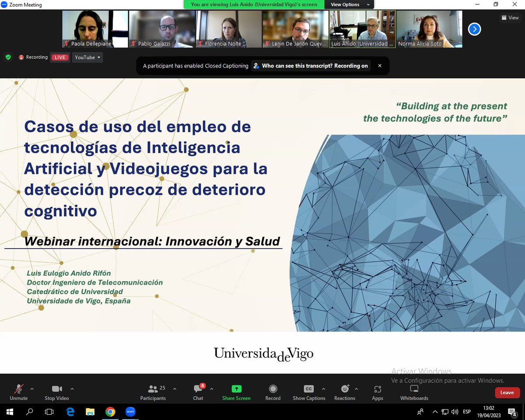
Task: Click the Universidade de Vigo logo
Action: [x=263, y=353]
